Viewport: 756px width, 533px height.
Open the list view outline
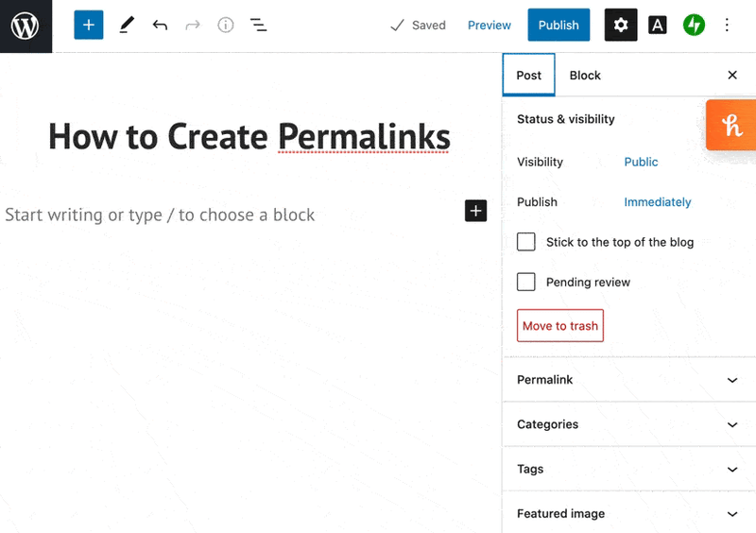coord(258,26)
